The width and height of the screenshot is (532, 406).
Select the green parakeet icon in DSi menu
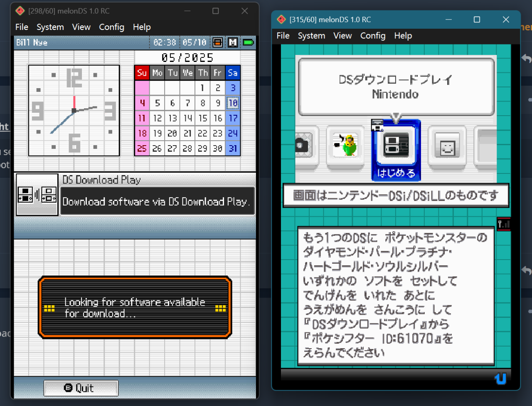coord(345,146)
